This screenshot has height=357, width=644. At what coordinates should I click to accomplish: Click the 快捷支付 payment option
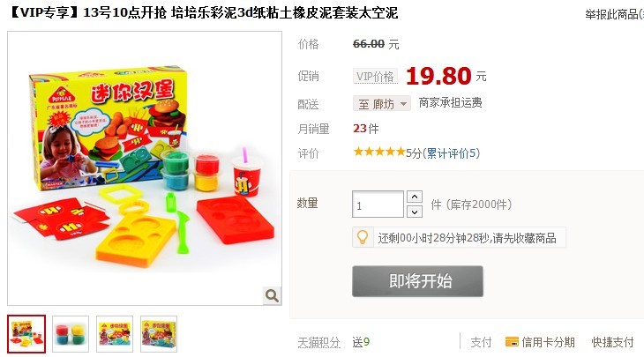pos(612,342)
